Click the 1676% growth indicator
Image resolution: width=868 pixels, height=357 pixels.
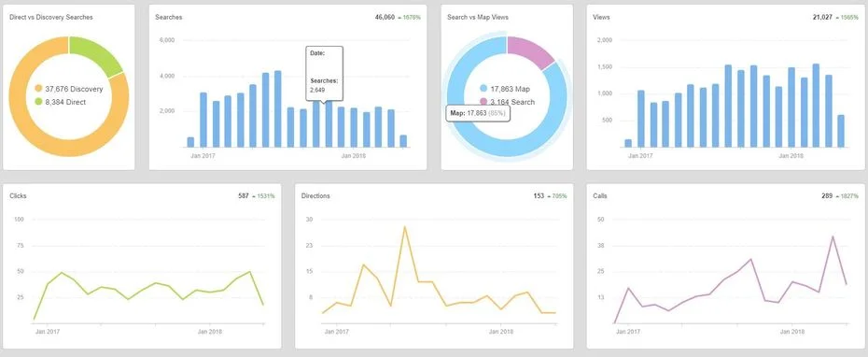pyautogui.click(x=410, y=17)
